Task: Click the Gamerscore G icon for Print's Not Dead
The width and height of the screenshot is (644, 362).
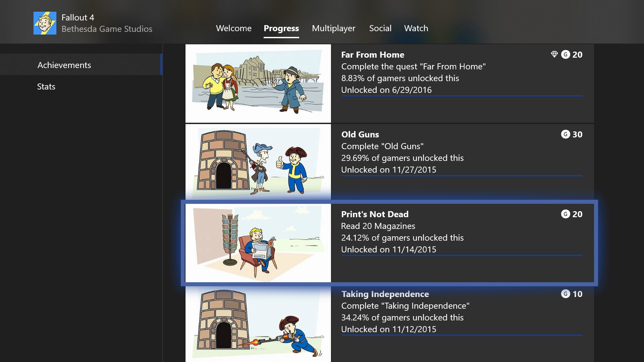Action: 566,214
